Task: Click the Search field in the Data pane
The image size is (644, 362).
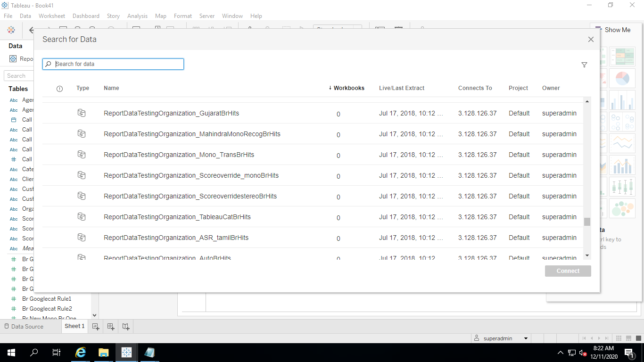Action: [19, 76]
